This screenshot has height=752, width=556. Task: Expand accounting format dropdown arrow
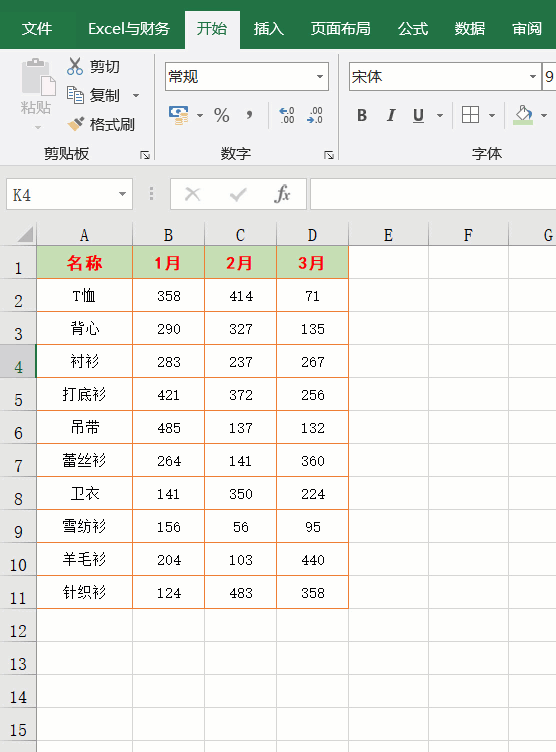(200, 116)
